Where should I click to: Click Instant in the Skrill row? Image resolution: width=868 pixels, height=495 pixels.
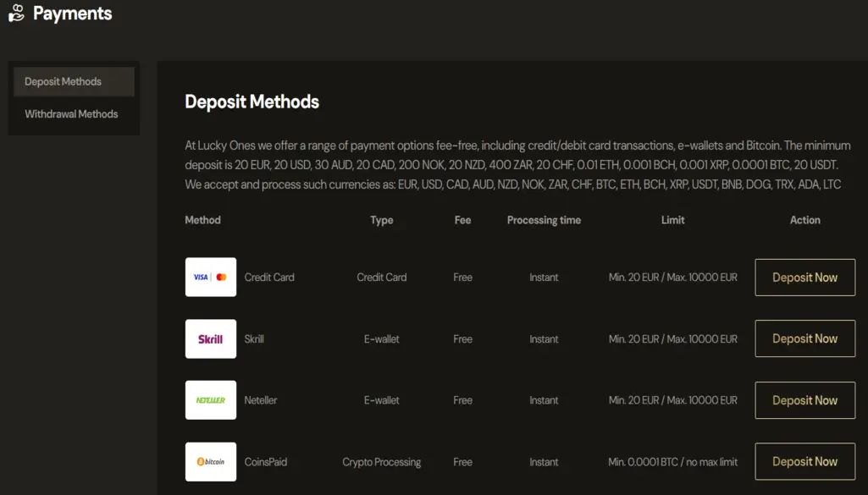[544, 339]
